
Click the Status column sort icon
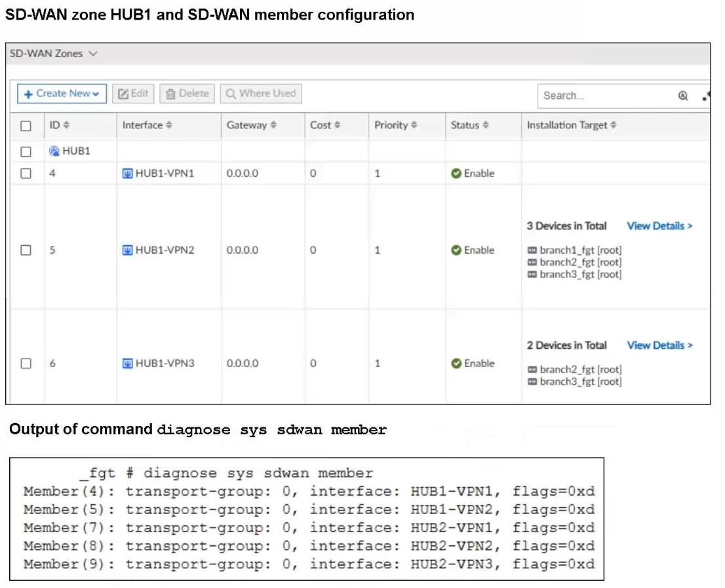(x=485, y=125)
